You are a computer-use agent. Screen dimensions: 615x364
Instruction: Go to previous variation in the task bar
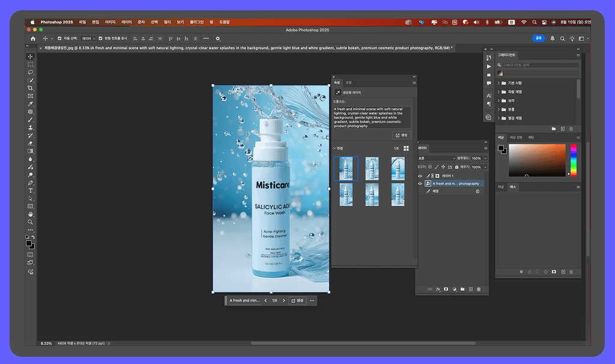(x=265, y=300)
